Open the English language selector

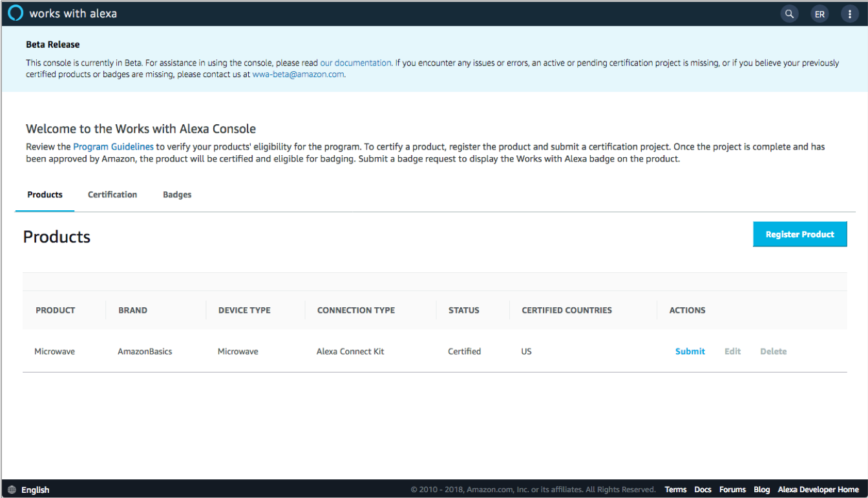(35, 490)
